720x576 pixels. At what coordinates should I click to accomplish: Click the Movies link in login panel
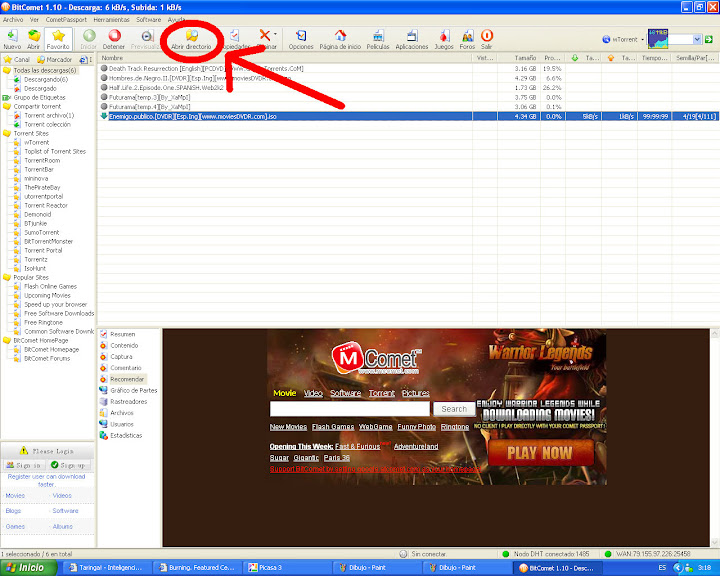click(15, 496)
